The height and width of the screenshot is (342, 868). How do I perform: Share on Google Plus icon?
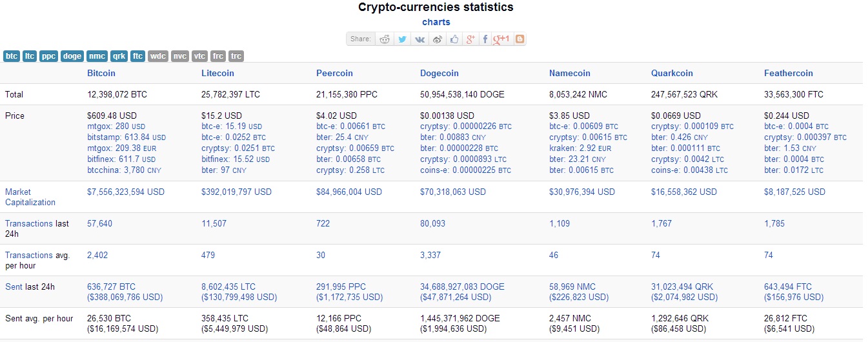click(x=470, y=39)
